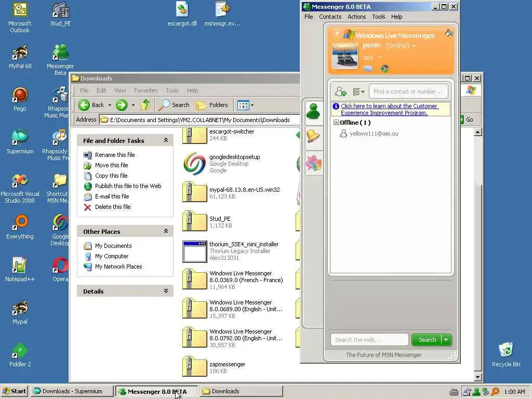Viewport: 532px width, 399px height.
Task: Open Messenger Help menu
Action: [x=396, y=17]
